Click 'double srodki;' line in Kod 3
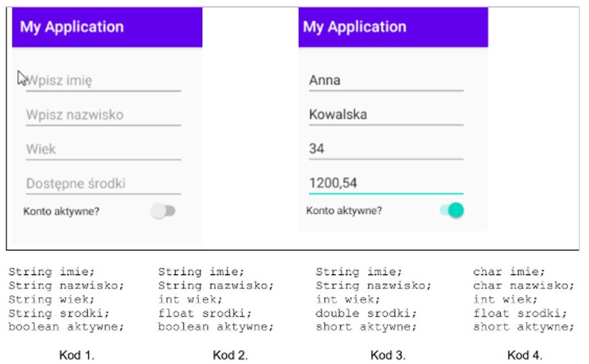This screenshot has width=589, height=364. (366, 313)
